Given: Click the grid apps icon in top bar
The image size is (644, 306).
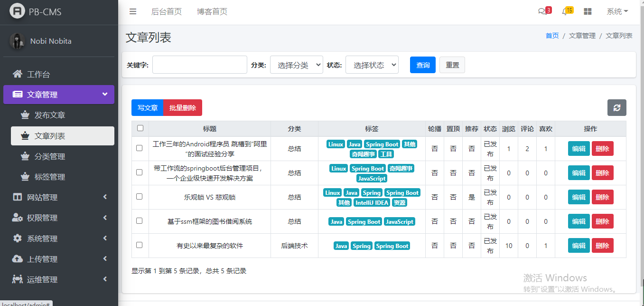Looking at the screenshot, I should (x=588, y=12).
